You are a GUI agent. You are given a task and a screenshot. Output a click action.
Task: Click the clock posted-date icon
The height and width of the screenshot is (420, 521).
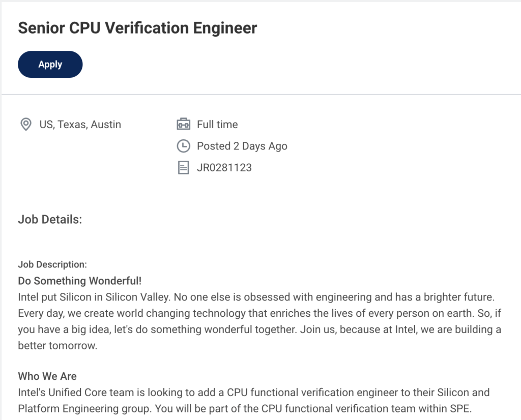pyautogui.click(x=183, y=146)
